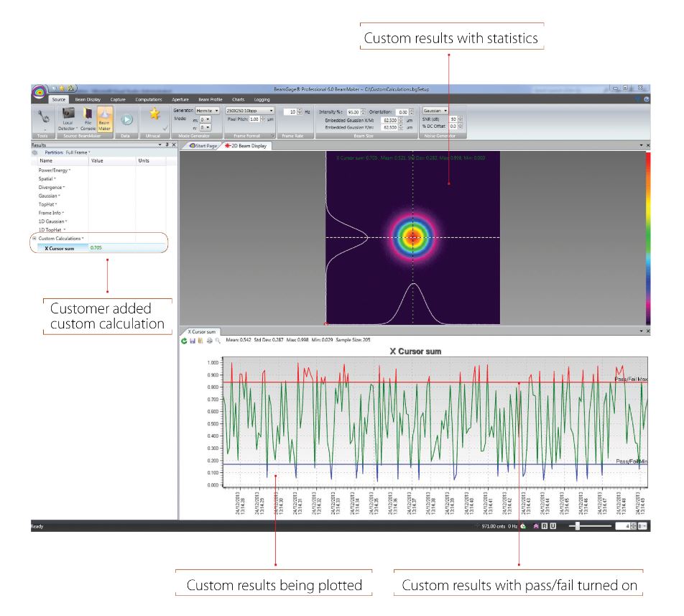
Task: Toggle the R button in status bar
Action: pyautogui.click(x=544, y=527)
